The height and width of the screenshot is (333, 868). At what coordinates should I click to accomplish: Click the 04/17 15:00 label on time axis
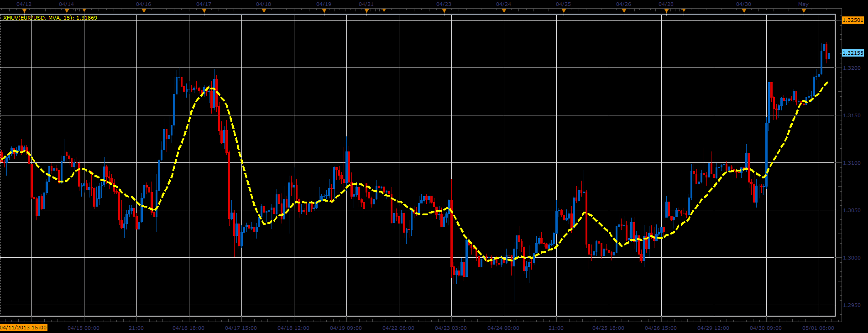[241, 328]
